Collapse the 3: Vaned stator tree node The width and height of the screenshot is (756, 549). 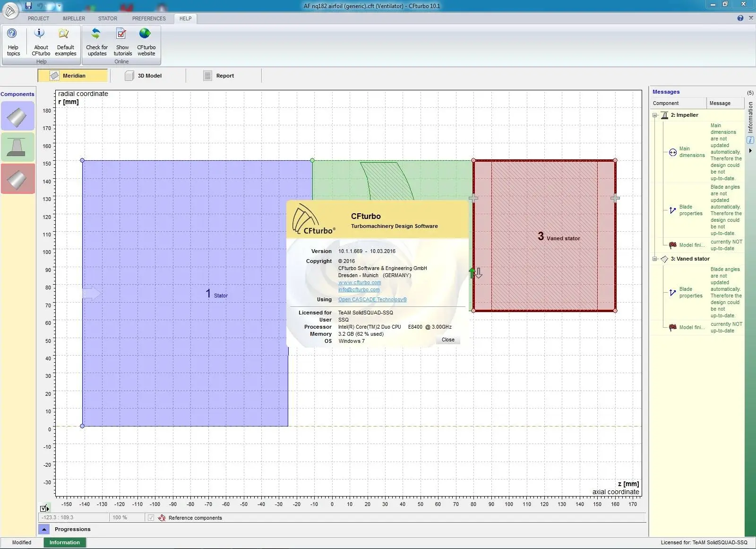pyautogui.click(x=655, y=259)
